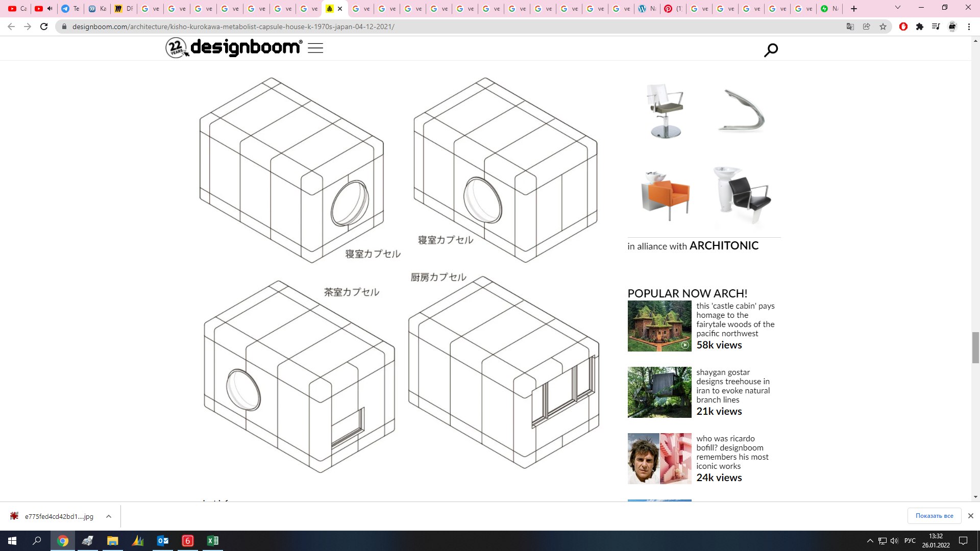Open the tab search dropdown arrow
Screen dimensions: 980x551
click(898, 8)
